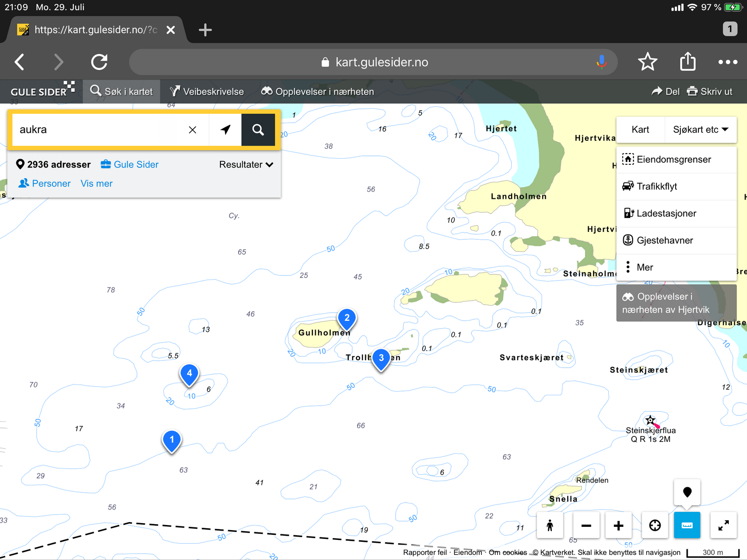Select map marker number 2

tap(347, 319)
